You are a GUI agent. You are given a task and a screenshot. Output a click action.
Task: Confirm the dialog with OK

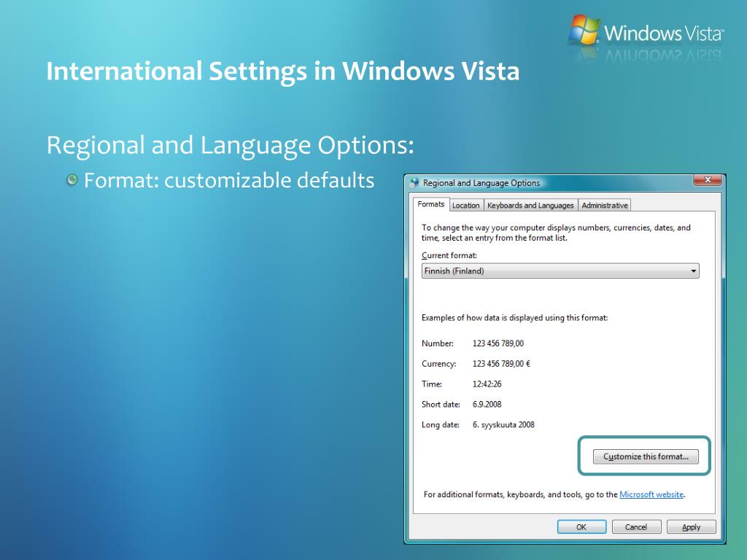click(x=581, y=527)
